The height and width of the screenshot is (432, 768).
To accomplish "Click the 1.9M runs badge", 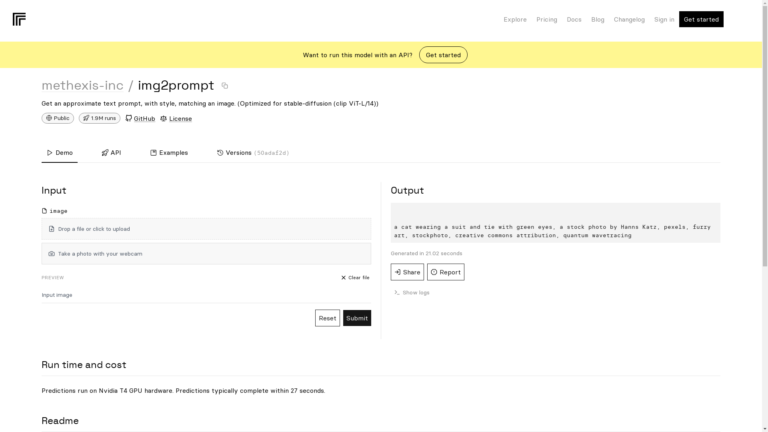I will pyautogui.click(x=99, y=118).
